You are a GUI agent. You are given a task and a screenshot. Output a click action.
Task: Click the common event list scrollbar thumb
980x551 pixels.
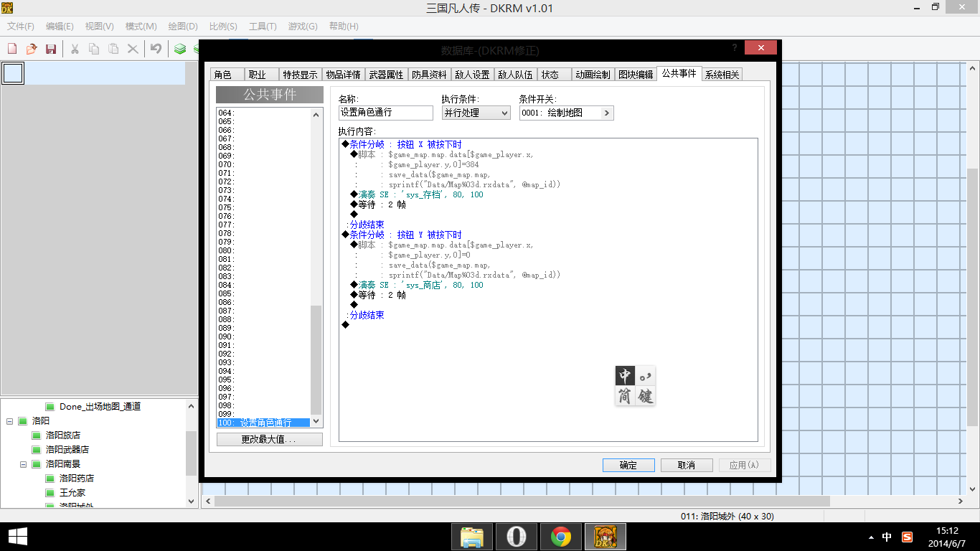[x=316, y=360]
